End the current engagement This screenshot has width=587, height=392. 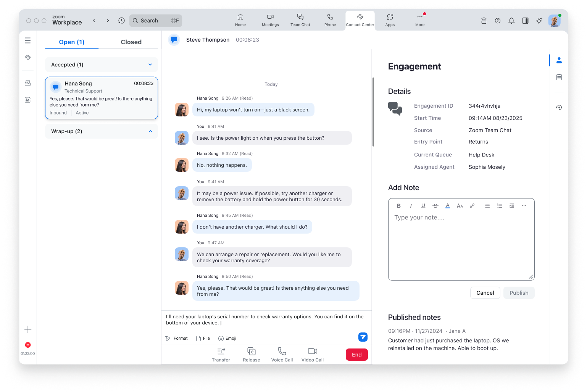[x=356, y=354]
